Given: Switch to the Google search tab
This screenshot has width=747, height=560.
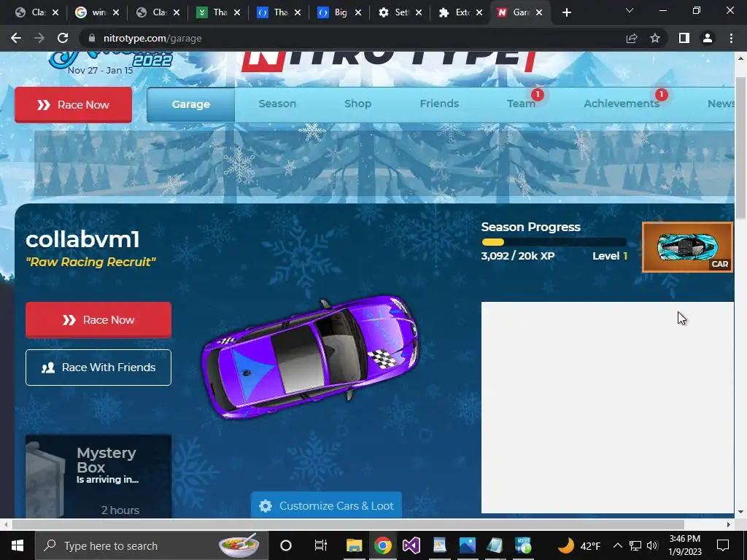Looking at the screenshot, I should [x=93, y=12].
